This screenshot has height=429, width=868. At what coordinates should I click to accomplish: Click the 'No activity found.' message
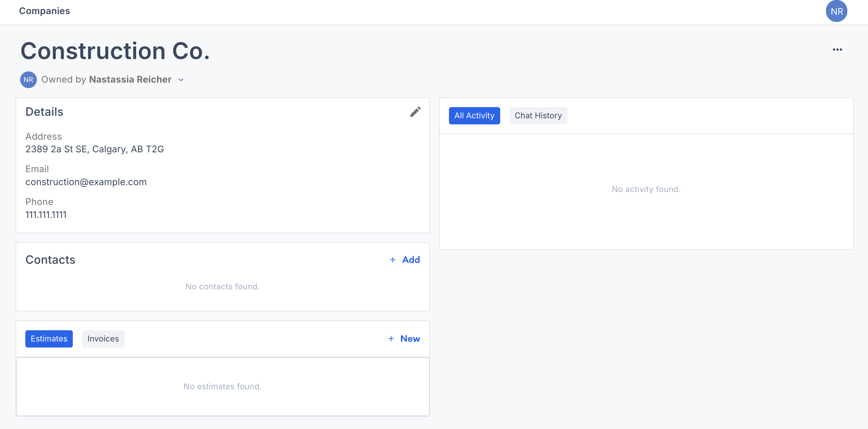[646, 189]
